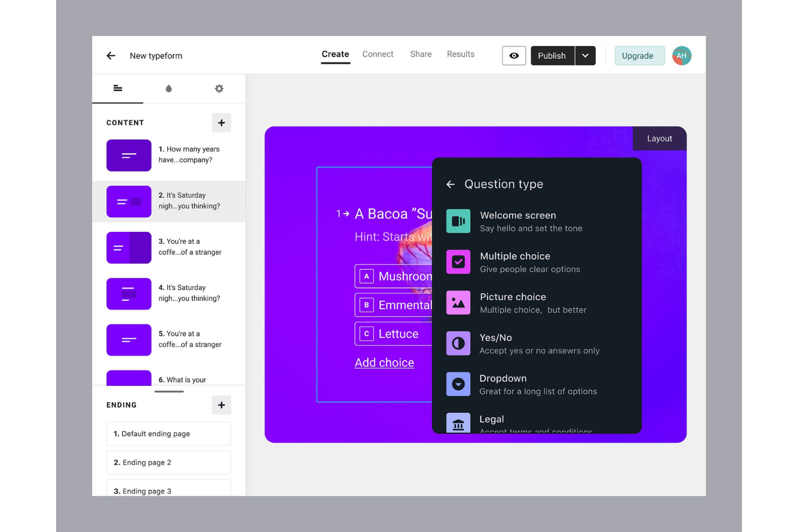Select choice B Emmental option

coord(394,305)
